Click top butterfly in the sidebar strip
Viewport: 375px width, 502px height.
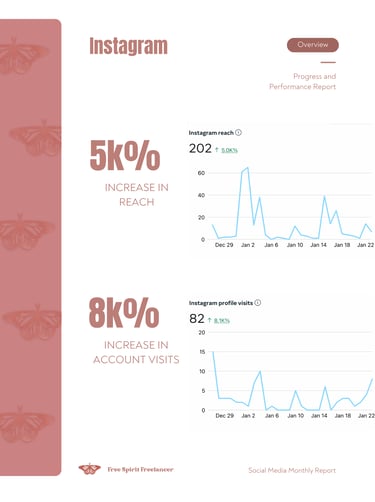coord(23,55)
